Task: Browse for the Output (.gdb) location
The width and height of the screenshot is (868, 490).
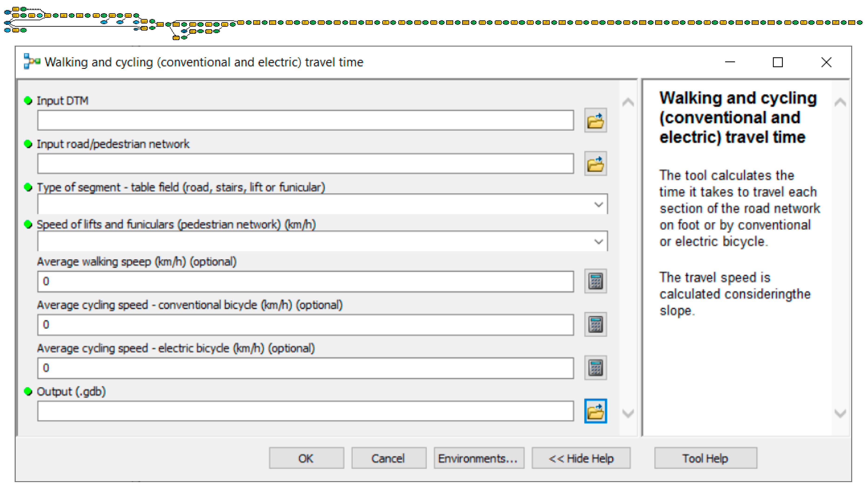Action: coord(595,411)
